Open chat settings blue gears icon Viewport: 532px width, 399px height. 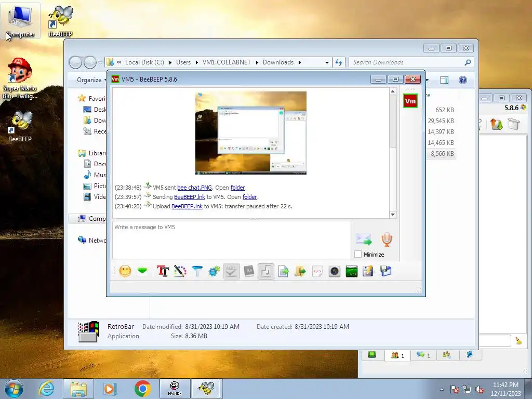[214, 271]
